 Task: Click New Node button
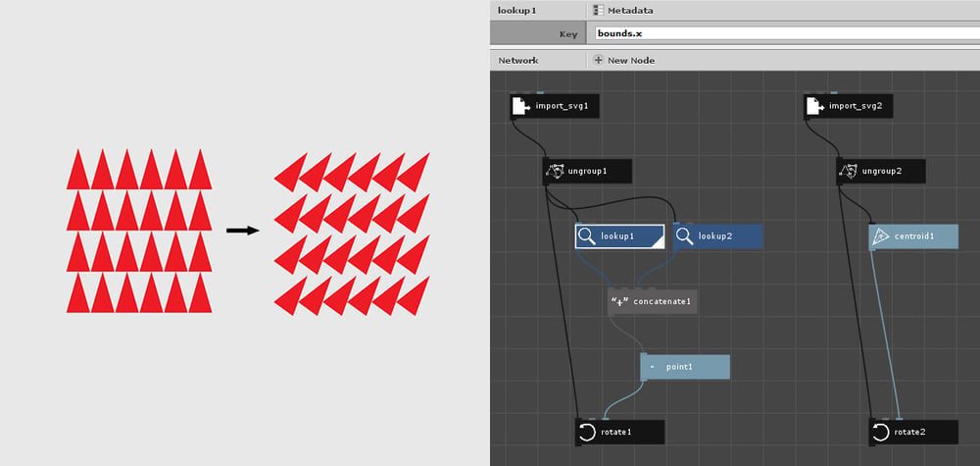(625, 60)
